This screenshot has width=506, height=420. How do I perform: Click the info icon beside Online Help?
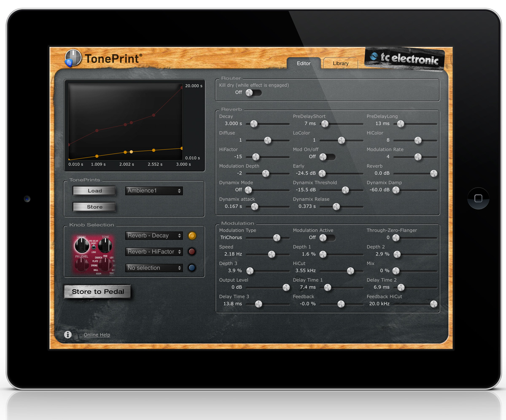pyautogui.click(x=68, y=335)
